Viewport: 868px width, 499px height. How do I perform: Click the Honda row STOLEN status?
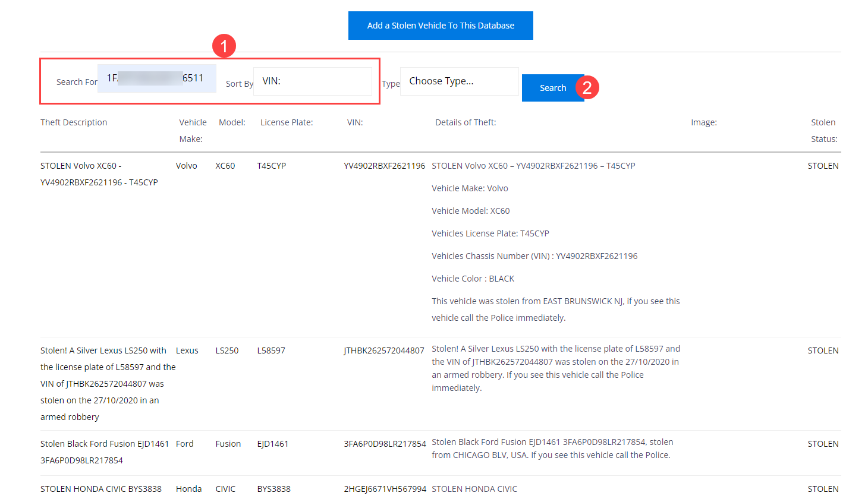tap(823, 489)
